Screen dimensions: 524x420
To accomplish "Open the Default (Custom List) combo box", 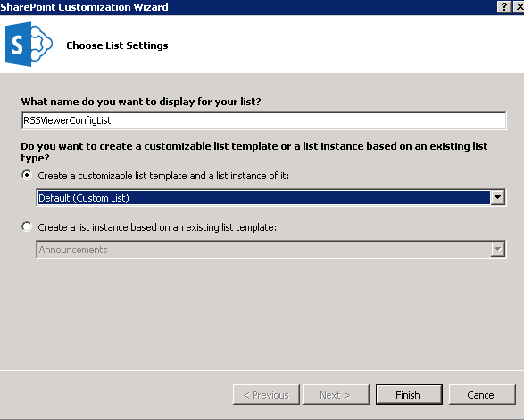I will point(271,197).
